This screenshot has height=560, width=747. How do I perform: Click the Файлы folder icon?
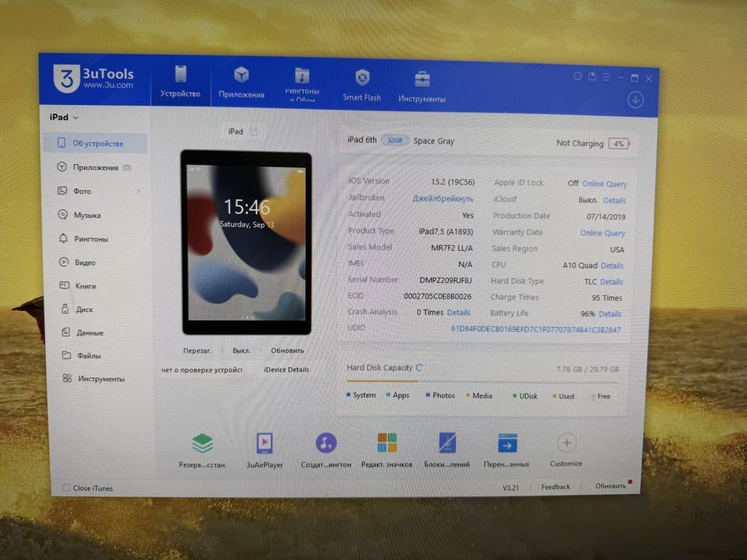[66, 355]
